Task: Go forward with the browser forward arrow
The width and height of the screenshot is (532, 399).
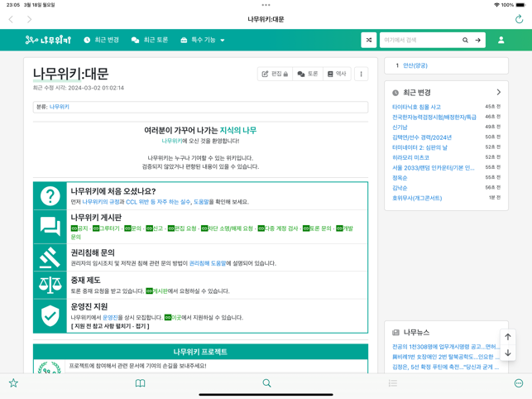Action: pyautogui.click(x=30, y=19)
